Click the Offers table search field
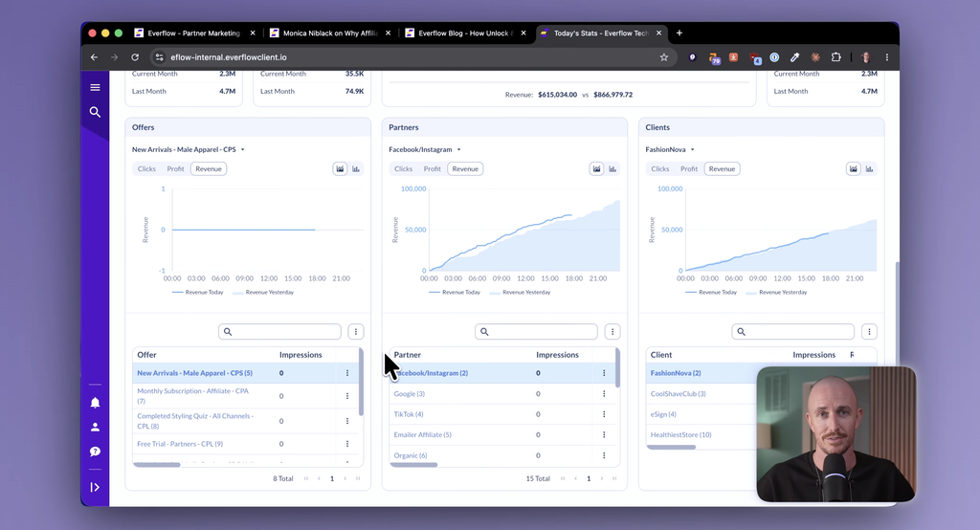This screenshot has height=530, width=980. 280,332
